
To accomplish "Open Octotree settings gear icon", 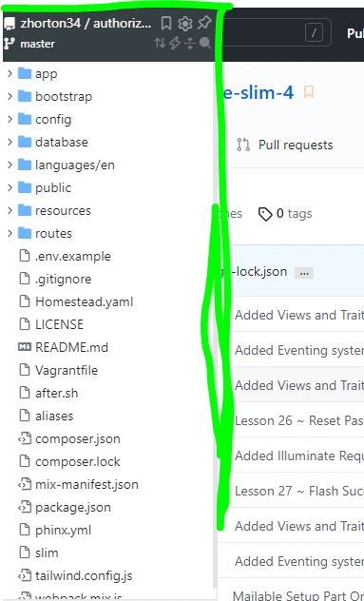I will (x=185, y=24).
